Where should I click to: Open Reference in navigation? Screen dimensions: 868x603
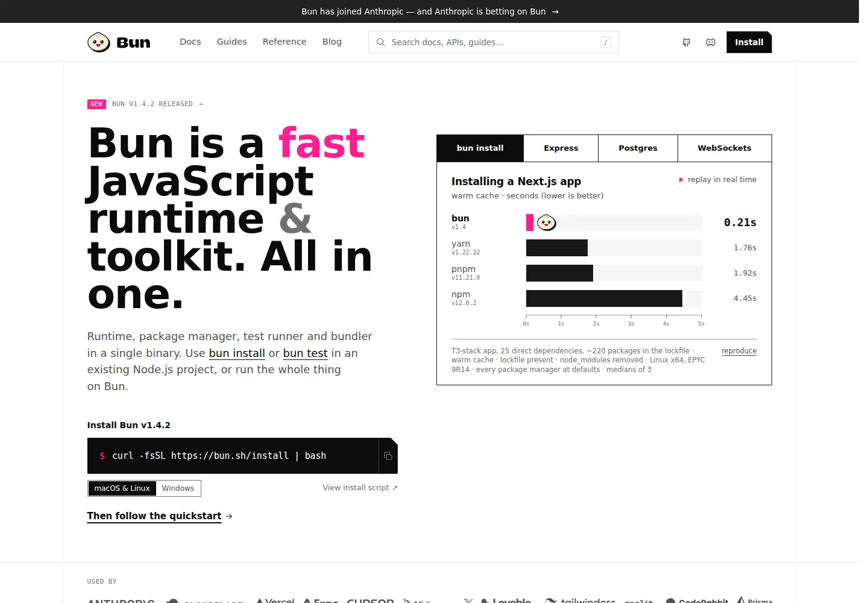(285, 42)
